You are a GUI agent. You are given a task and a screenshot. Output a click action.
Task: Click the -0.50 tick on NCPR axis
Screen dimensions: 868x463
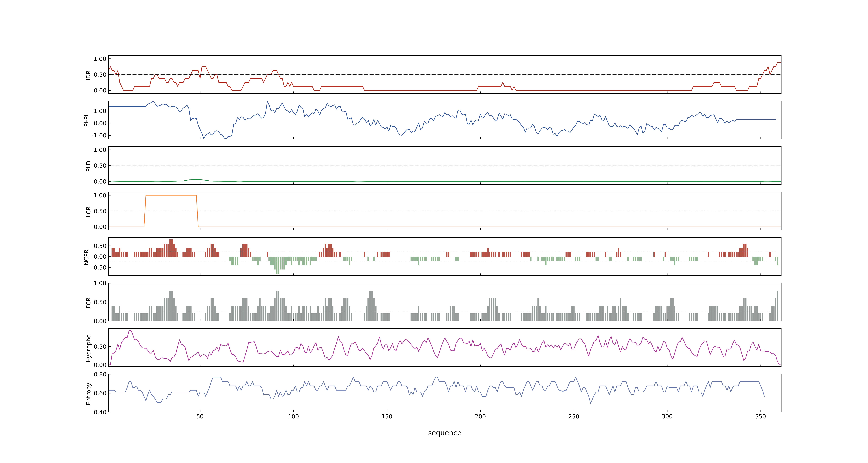point(99,268)
